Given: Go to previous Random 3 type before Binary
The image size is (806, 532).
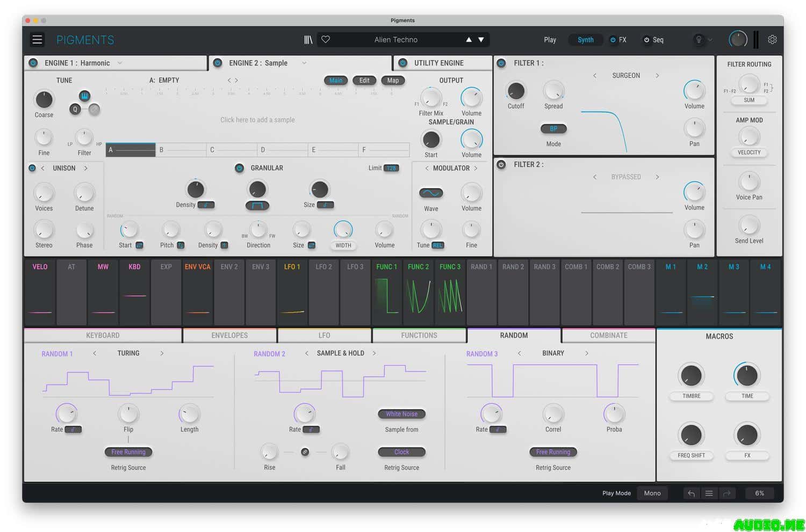Looking at the screenshot, I should tap(519, 353).
